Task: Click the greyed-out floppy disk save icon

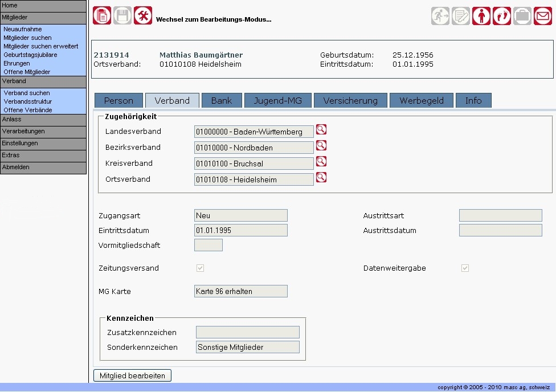Action: point(122,15)
